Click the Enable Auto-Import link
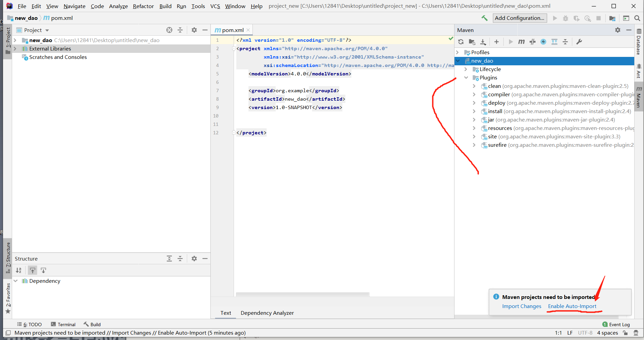Viewport: 644px width, 340px height. (572, 306)
